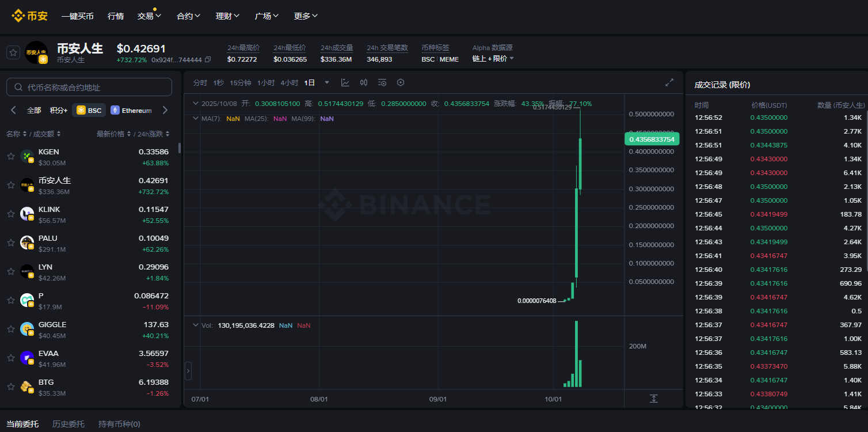
Task: Click the Binance logo in header
Action: tap(30, 16)
